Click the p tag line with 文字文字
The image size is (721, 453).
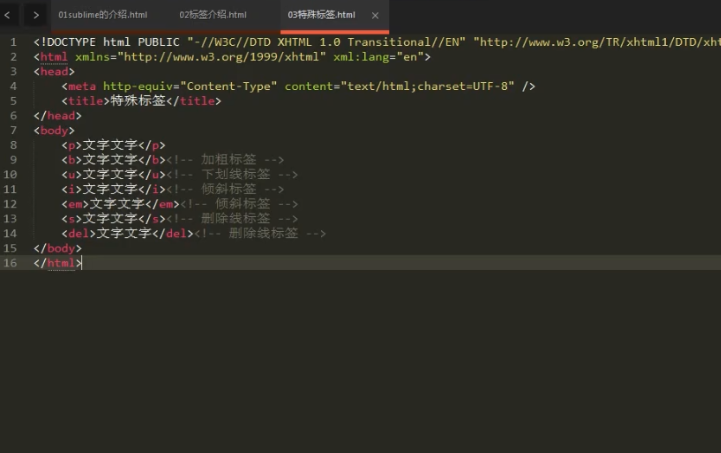[x=114, y=145]
